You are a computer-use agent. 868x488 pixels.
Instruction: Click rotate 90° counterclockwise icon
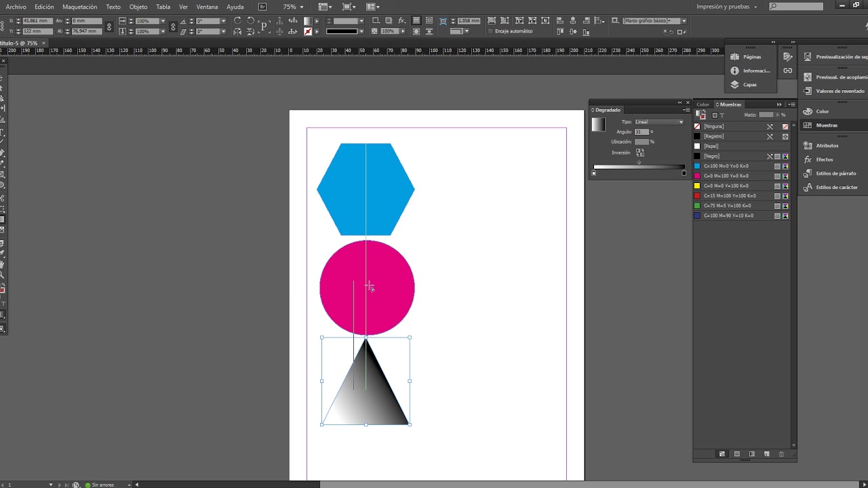(251, 21)
